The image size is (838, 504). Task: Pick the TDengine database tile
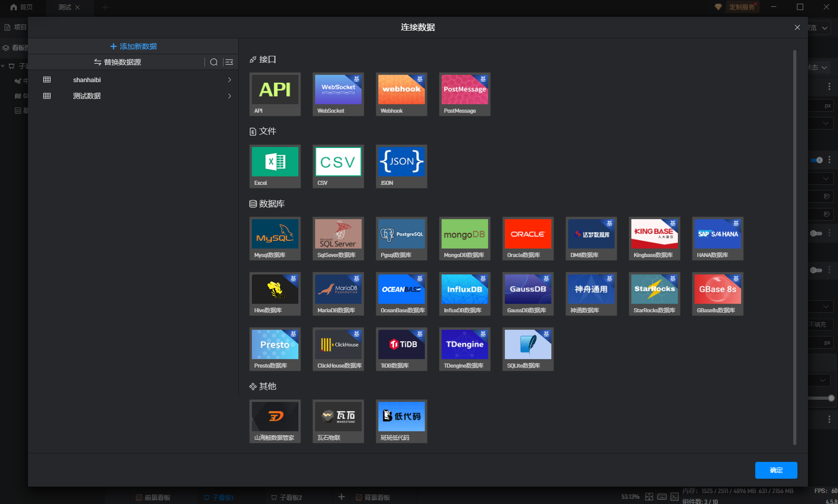pyautogui.click(x=465, y=349)
